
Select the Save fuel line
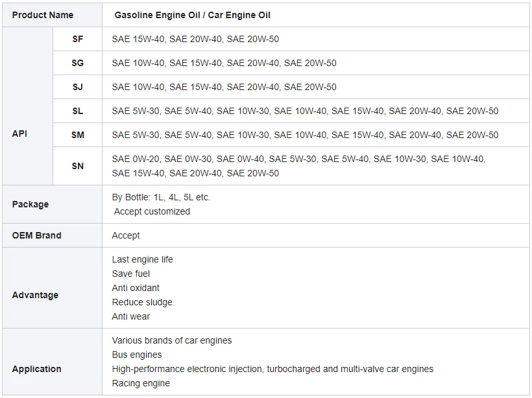(131, 274)
